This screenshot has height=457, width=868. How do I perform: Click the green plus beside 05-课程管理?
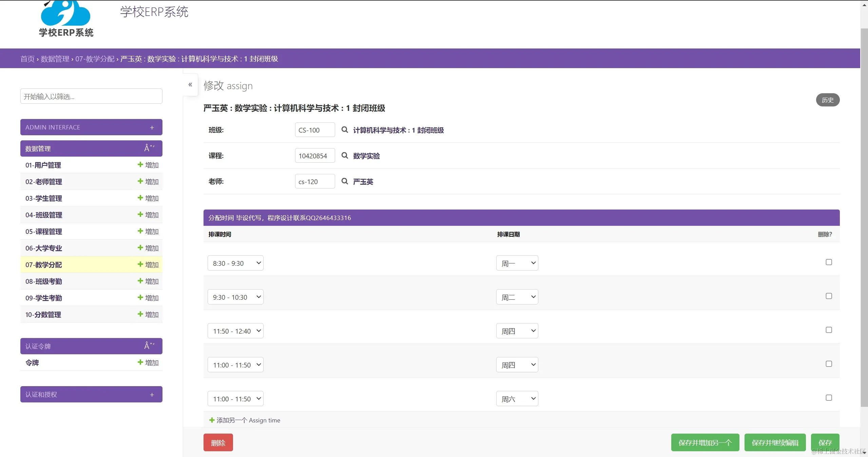coord(140,231)
